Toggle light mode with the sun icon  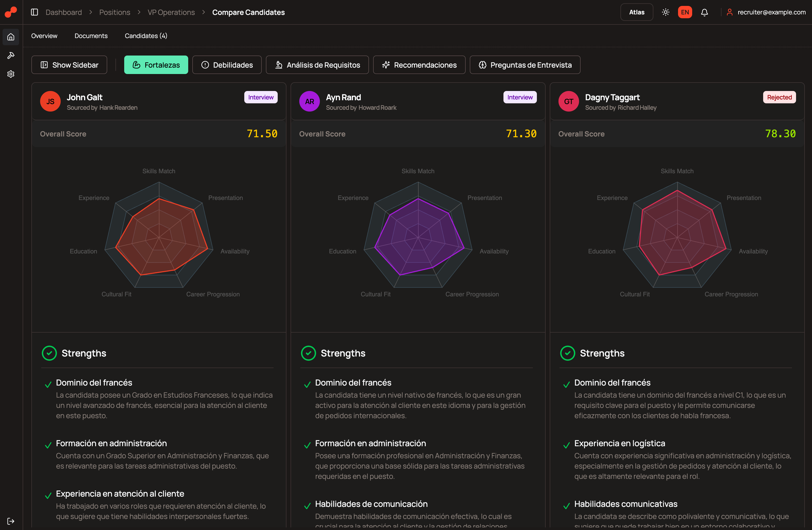coord(665,12)
